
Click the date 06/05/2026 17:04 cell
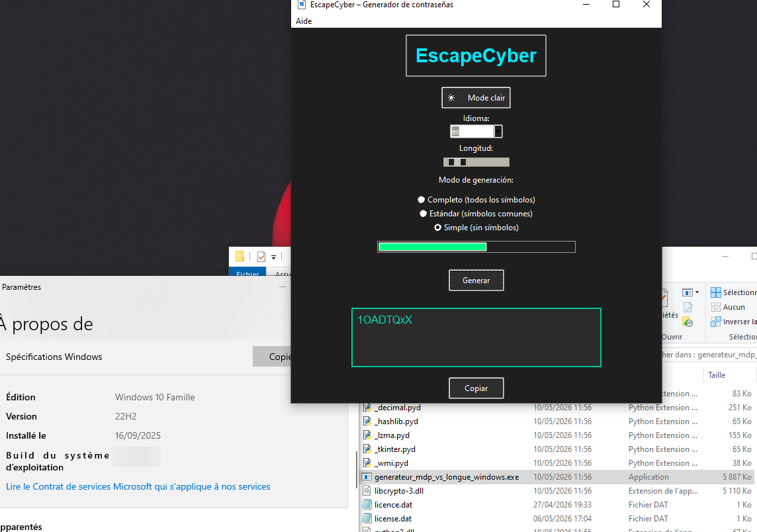point(562,519)
